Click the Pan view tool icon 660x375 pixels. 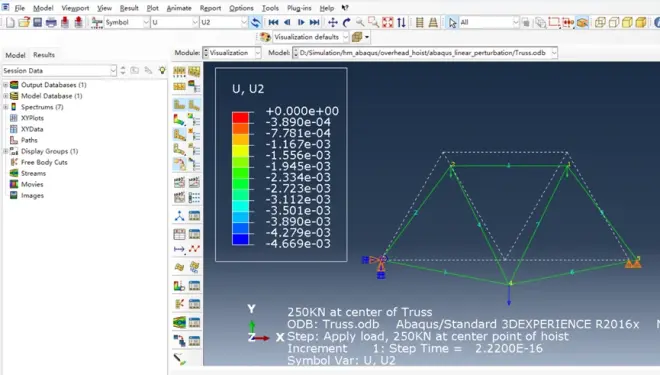click(333, 22)
